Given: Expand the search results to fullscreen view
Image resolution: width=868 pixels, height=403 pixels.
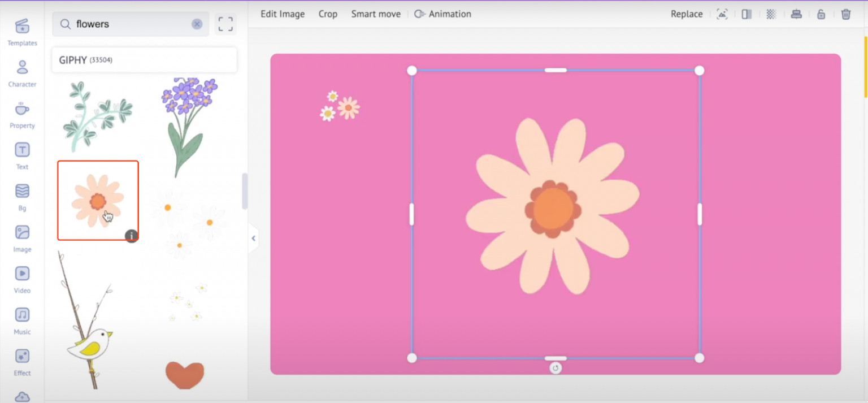Looking at the screenshot, I should click(225, 24).
